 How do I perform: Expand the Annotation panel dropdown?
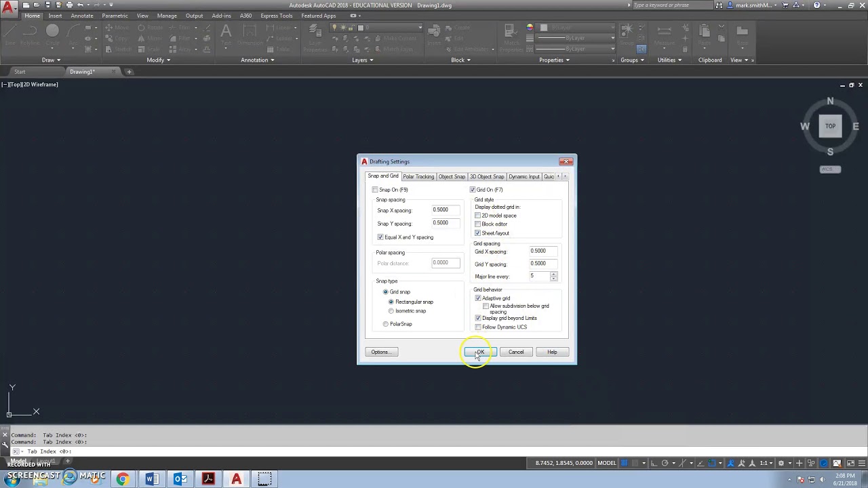258,60
